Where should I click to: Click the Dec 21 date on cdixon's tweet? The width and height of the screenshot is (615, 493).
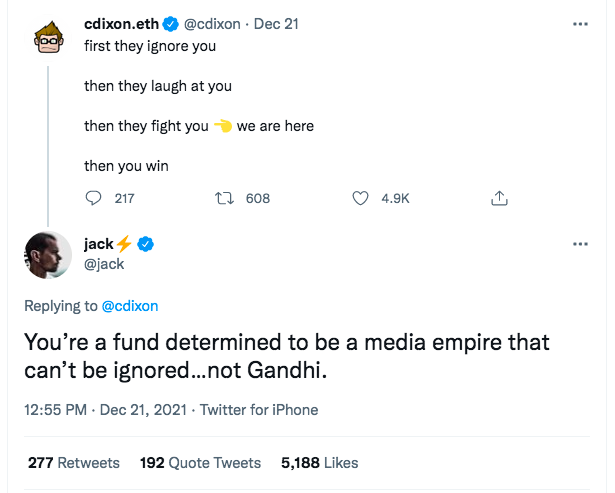click(276, 24)
